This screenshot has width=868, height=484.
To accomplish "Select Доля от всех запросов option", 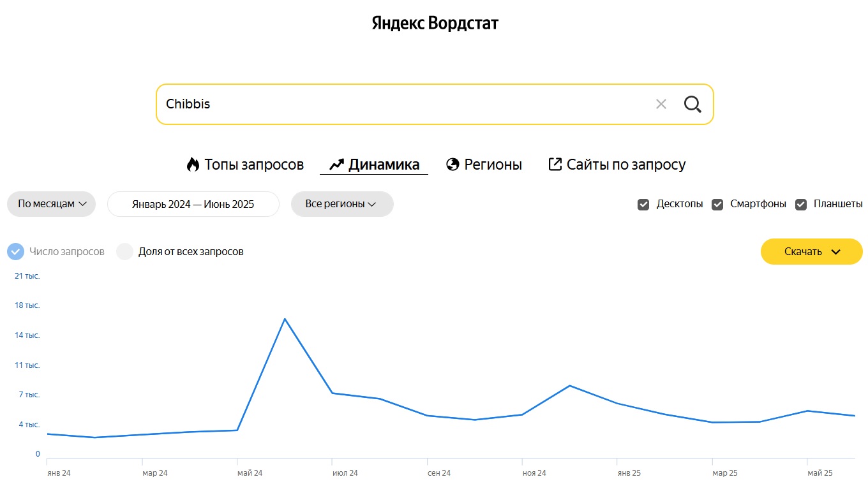I will click(124, 251).
